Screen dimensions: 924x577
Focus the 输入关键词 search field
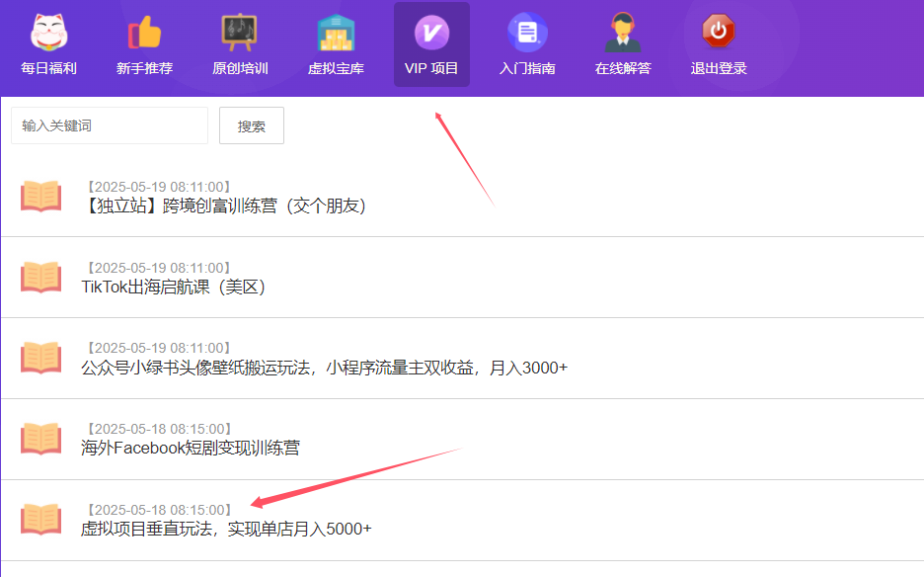click(110, 125)
